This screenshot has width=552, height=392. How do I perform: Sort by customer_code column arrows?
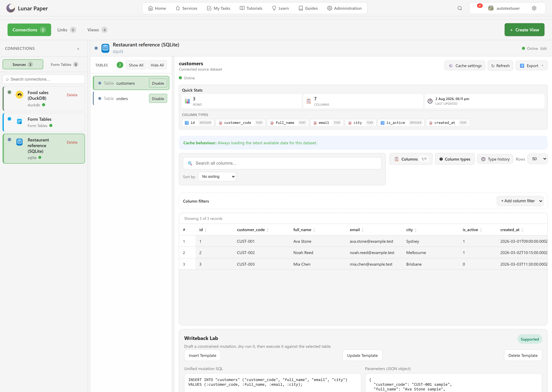tap(268, 230)
